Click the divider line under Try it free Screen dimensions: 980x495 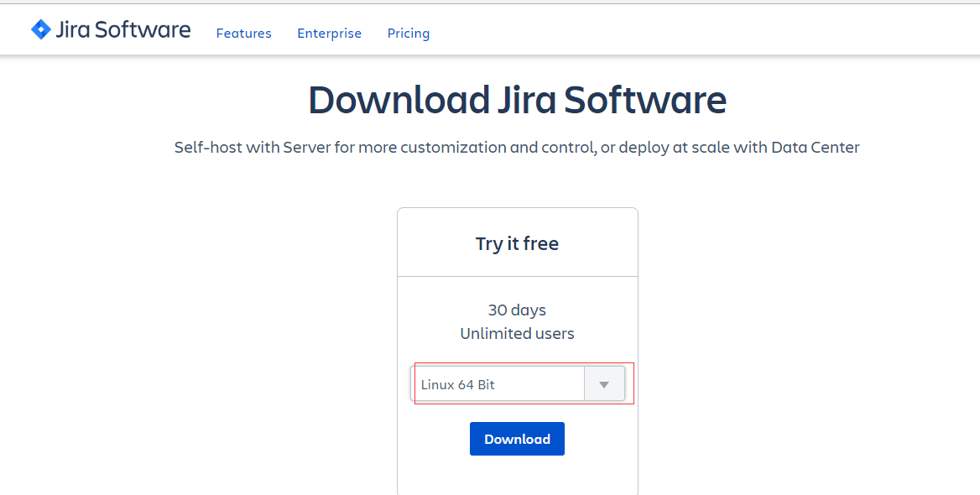[x=518, y=276]
